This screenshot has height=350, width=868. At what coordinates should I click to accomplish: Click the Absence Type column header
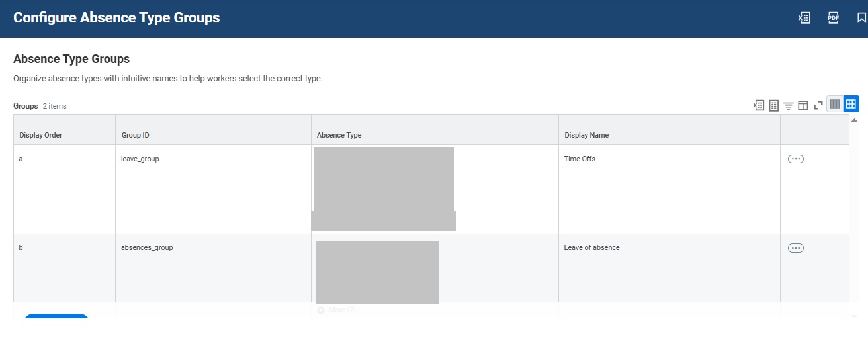tap(339, 135)
